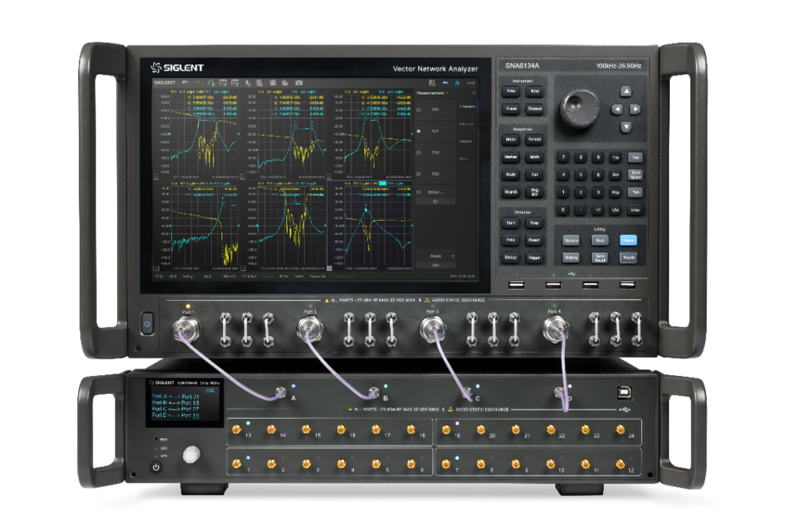This screenshot has height=532, width=799.
Task: Select the S12 measurement radio option
Action: click(419, 152)
